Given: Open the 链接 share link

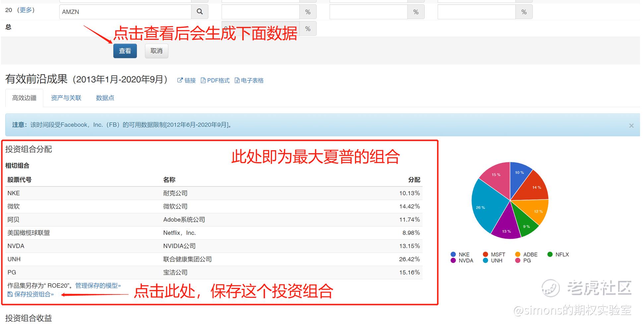Looking at the screenshot, I should [x=187, y=80].
